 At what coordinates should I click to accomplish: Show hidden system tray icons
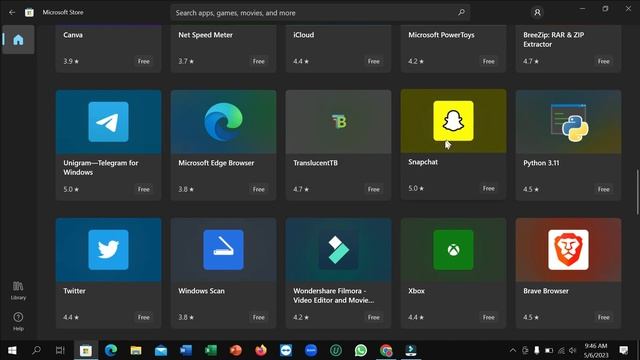[513, 350]
